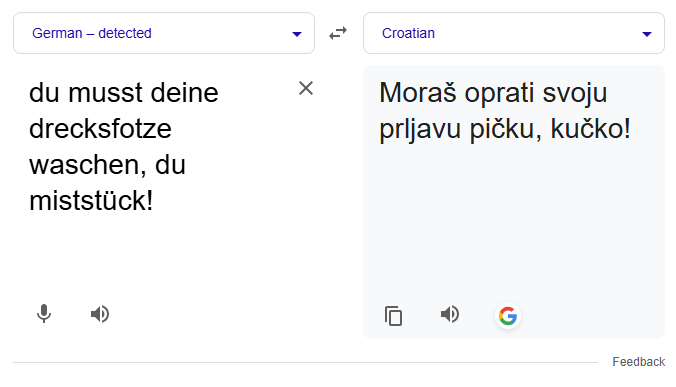Click the word 'oprati' in the translation
This screenshot has height=387, width=676.
pyautogui.click(x=499, y=94)
